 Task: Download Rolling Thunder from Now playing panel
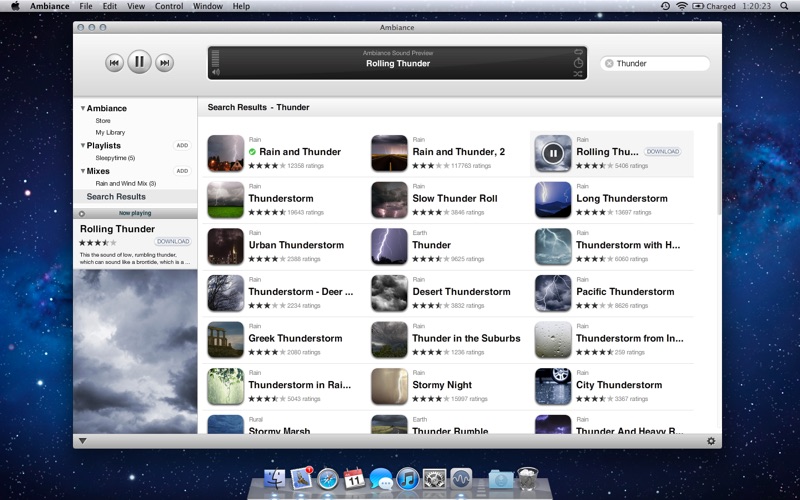173,242
